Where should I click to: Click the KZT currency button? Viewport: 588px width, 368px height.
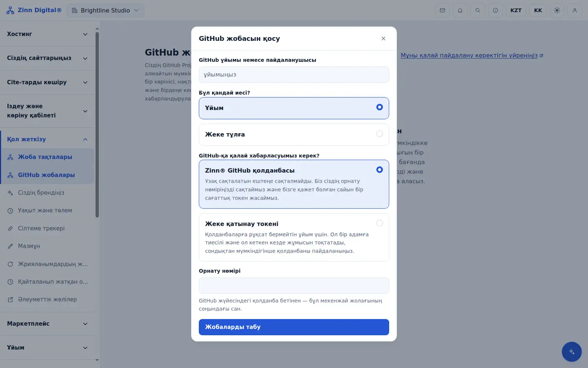point(516,10)
